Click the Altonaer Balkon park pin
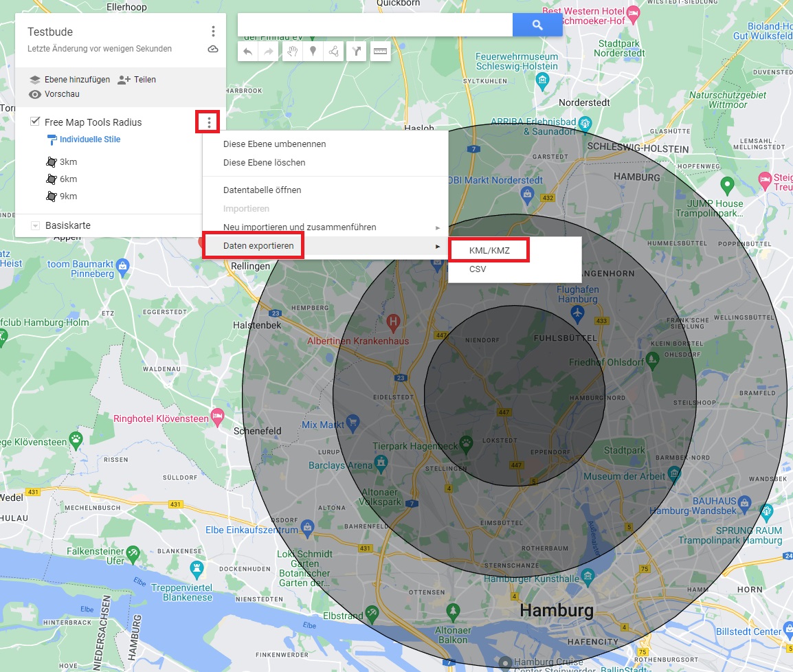Image resolution: width=793 pixels, height=672 pixels. (453, 612)
